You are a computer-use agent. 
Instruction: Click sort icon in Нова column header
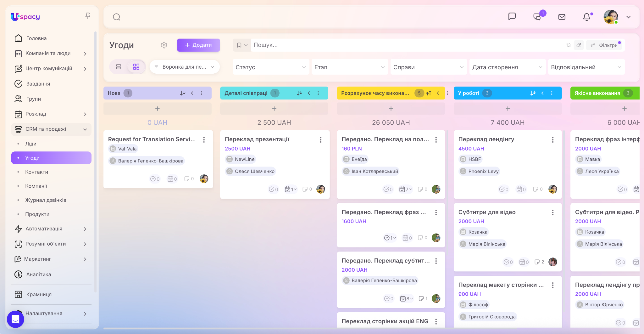(183, 93)
